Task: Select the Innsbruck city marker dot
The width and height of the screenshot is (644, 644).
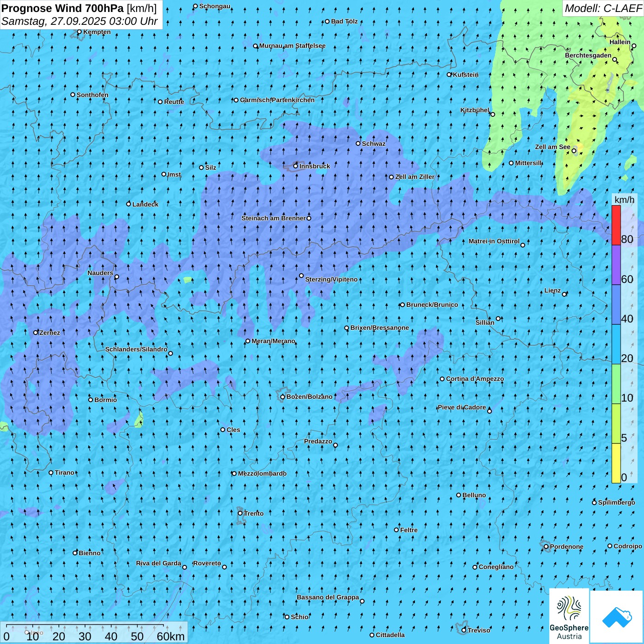Action: 296,166
